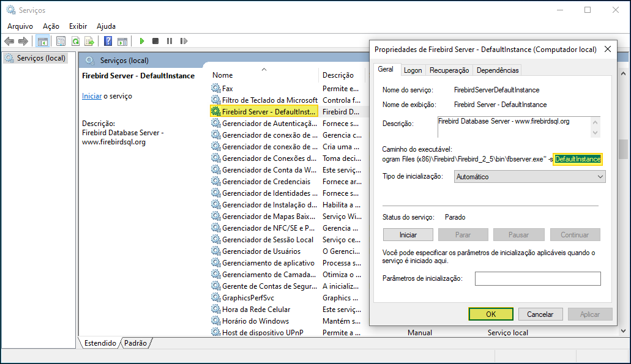Open the Exibir menu
Screen dimensions: 631x364
point(78,26)
